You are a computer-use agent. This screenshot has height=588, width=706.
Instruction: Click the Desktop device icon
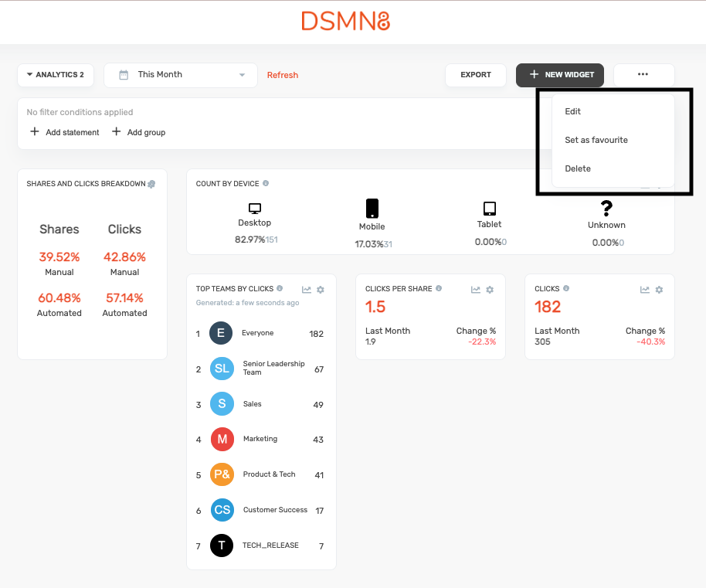pos(255,209)
